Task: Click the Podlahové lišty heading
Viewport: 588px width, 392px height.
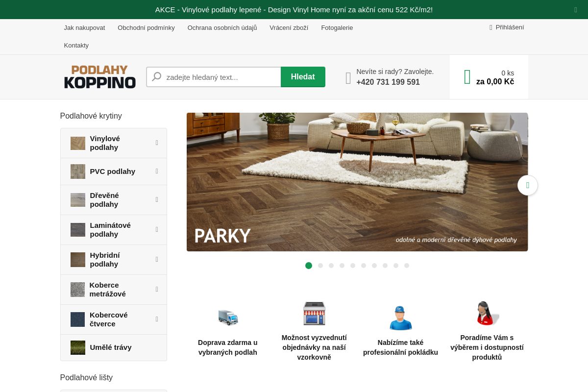Action: coord(86,378)
